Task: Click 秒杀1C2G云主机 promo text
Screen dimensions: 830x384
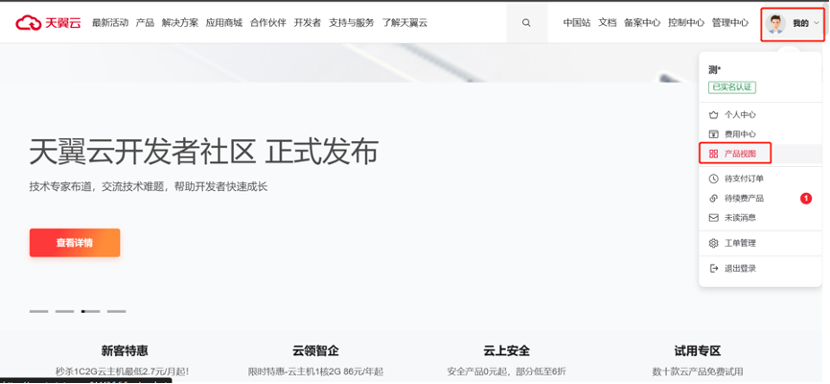Action: click(x=122, y=371)
